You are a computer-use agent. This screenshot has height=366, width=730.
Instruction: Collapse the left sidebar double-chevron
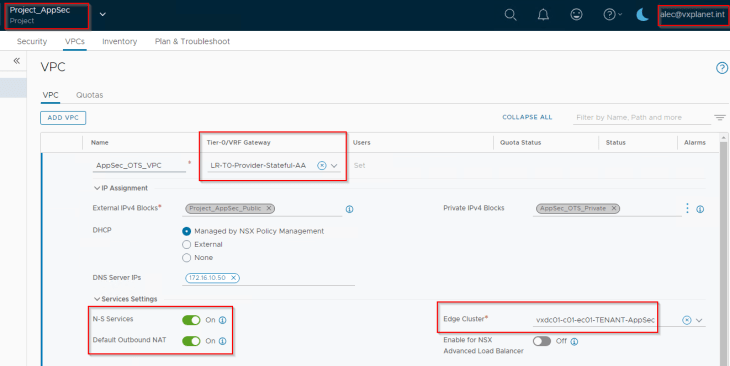click(16, 61)
